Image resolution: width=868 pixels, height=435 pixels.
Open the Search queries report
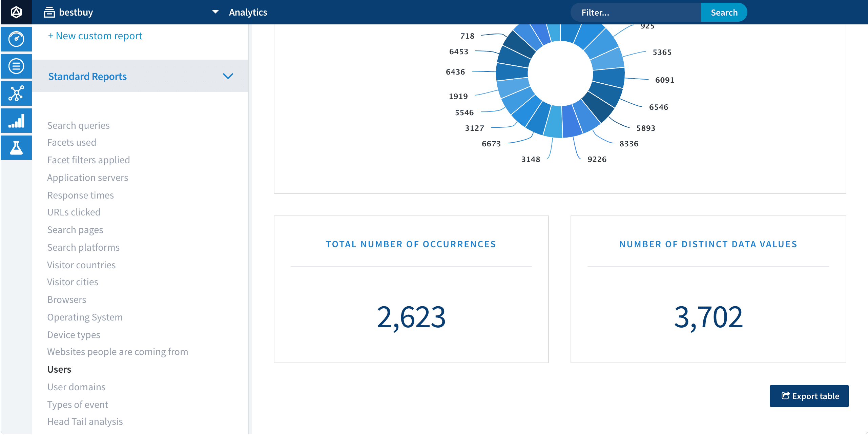coord(78,125)
